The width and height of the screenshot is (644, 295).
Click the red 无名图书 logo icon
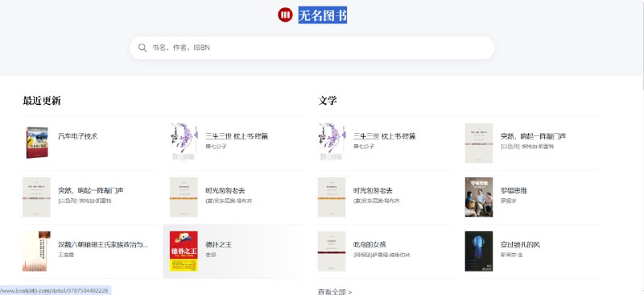[285, 15]
